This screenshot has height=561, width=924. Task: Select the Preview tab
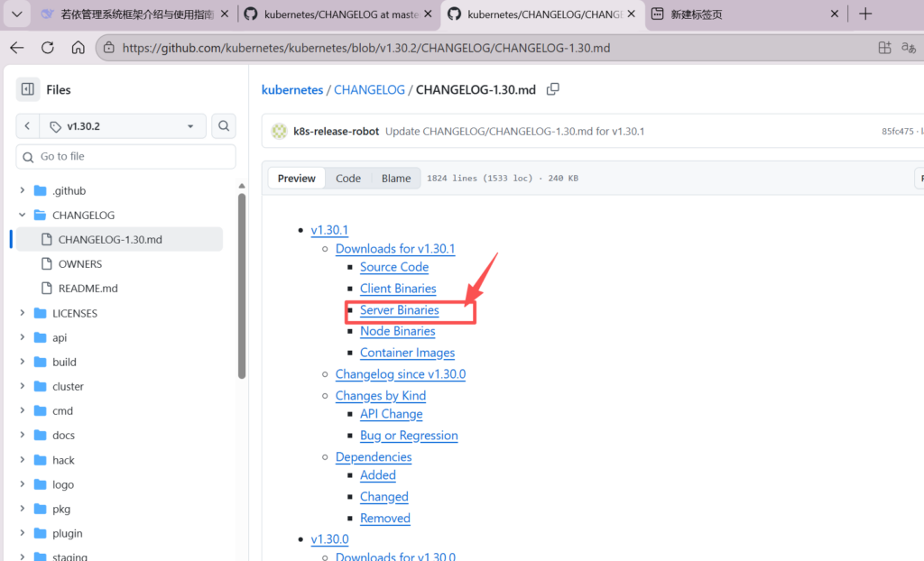[x=296, y=179]
